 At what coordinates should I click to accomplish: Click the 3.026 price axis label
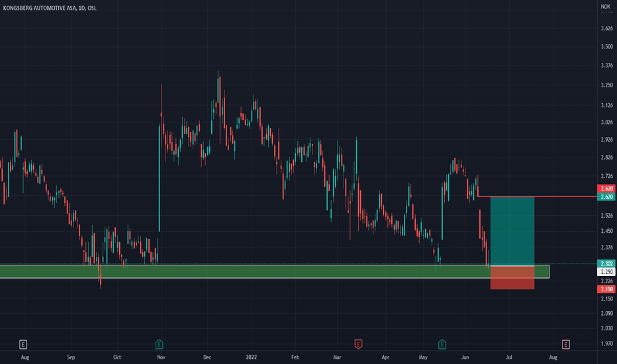tap(607, 122)
